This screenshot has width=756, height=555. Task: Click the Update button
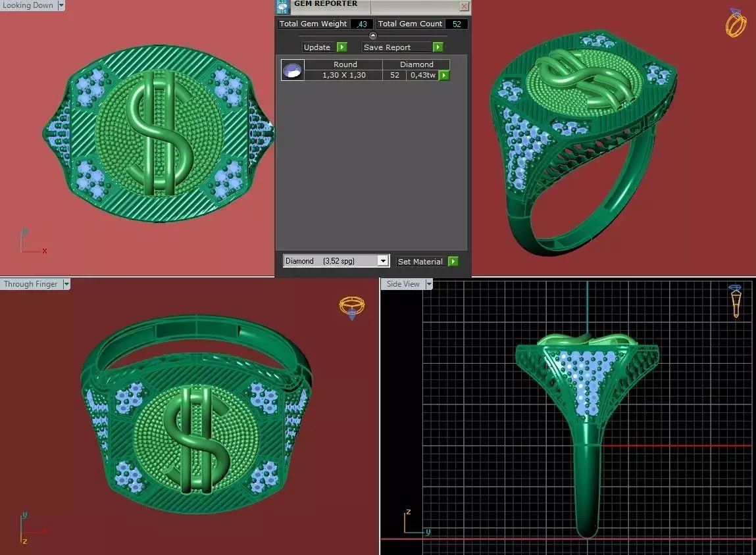(316, 47)
